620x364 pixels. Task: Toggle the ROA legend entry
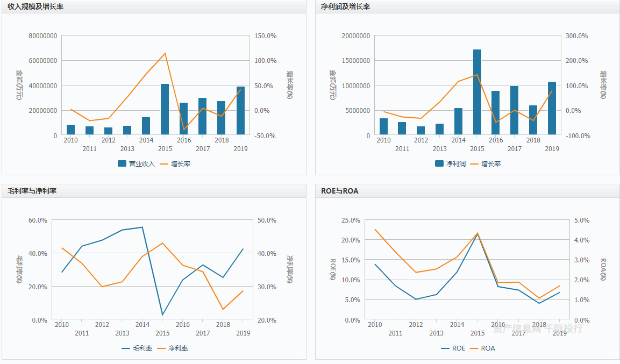[x=482, y=348]
